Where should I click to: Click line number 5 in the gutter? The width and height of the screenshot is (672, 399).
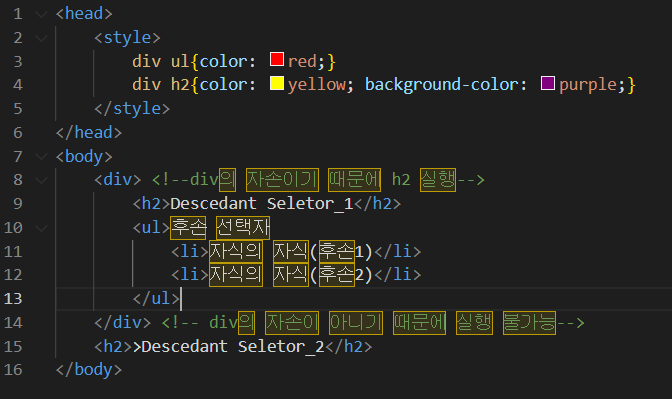[18, 109]
